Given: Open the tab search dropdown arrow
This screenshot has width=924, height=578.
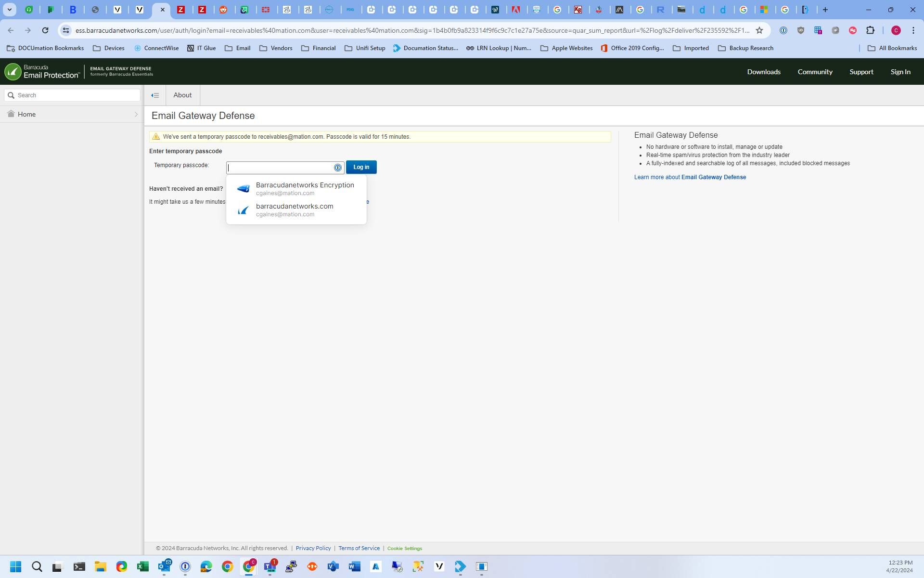Looking at the screenshot, I should [9, 10].
